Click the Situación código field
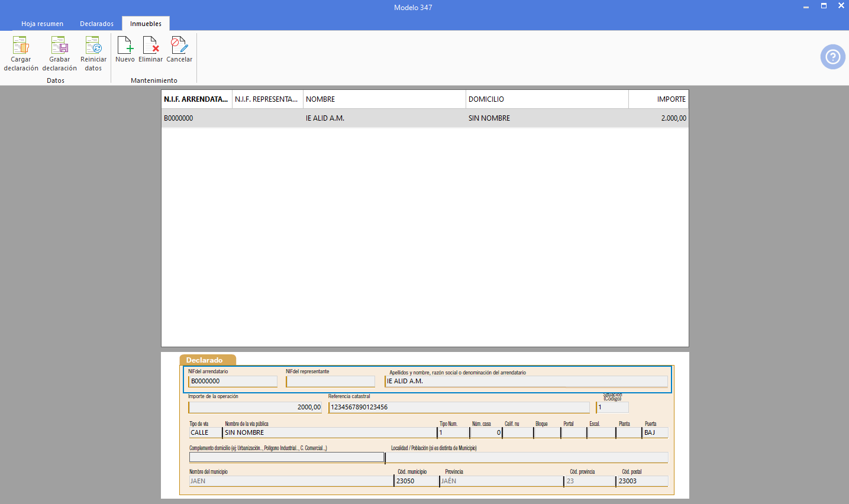849x504 pixels. 612,408
